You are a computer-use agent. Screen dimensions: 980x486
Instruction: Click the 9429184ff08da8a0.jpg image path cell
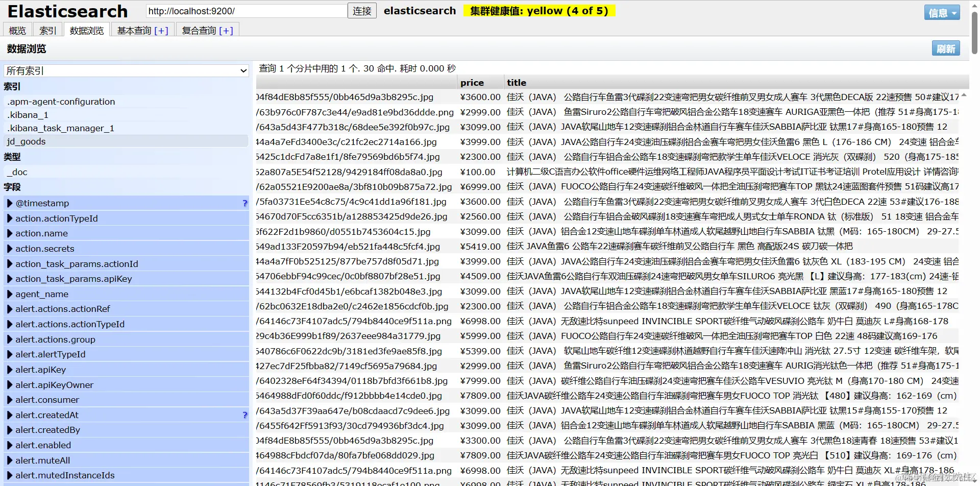coord(356,172)
